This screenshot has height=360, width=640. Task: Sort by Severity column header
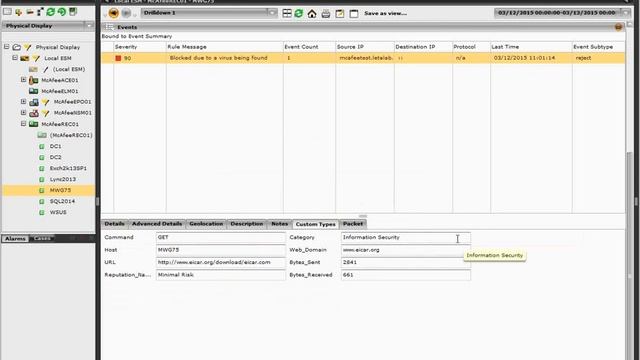point(126,47)
